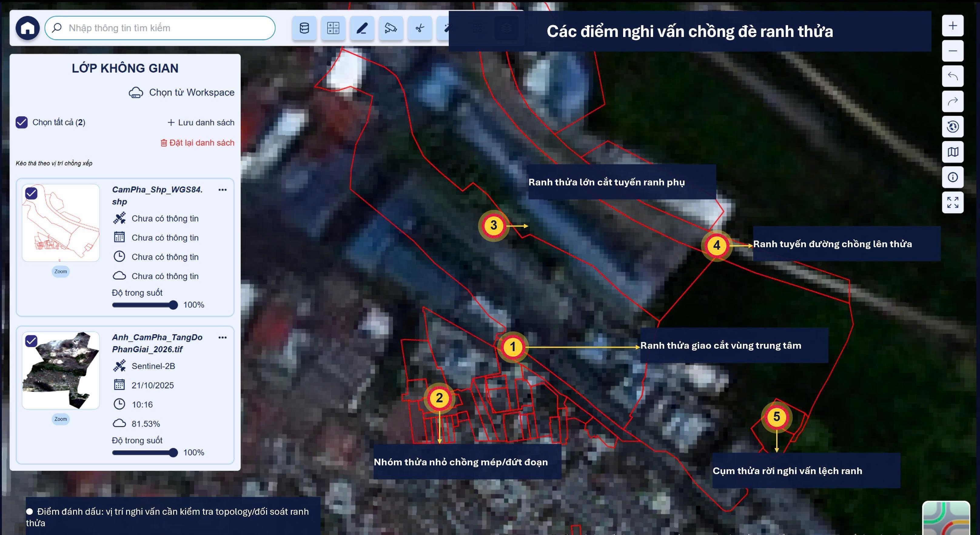Click 'Đặt lại danh sách' reset button
Viewport: 980px width, 535px height.
tap(197, 143)
